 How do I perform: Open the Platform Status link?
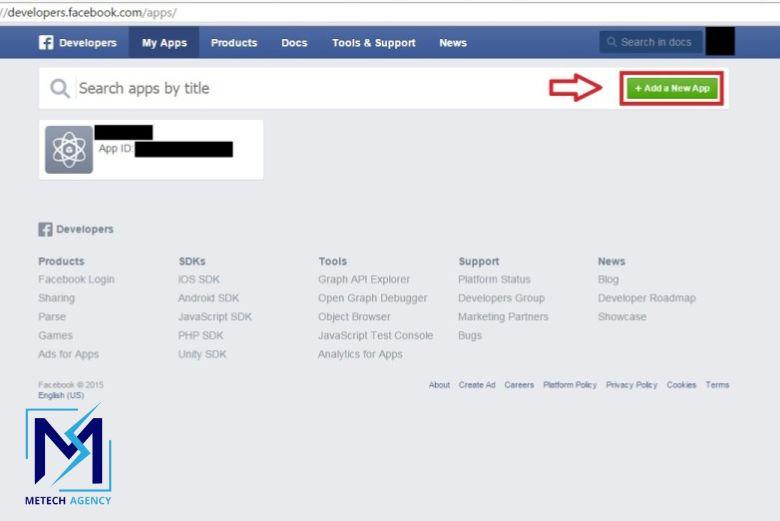(494, 279)
